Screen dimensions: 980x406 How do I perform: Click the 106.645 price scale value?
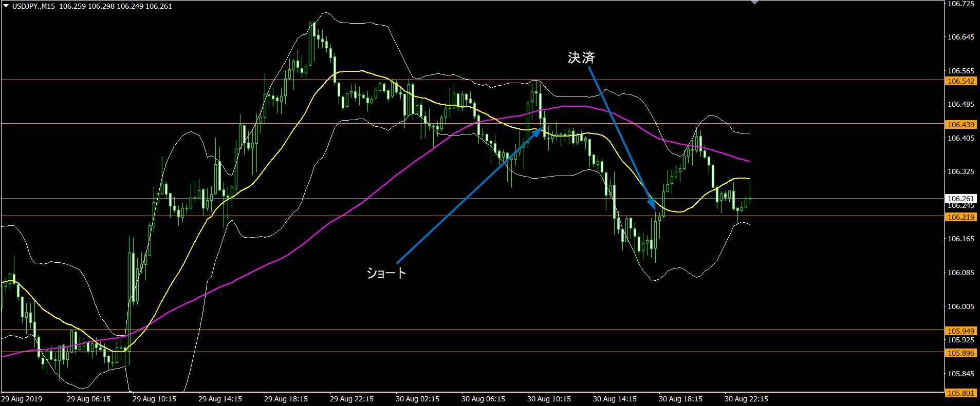(961, 37)
